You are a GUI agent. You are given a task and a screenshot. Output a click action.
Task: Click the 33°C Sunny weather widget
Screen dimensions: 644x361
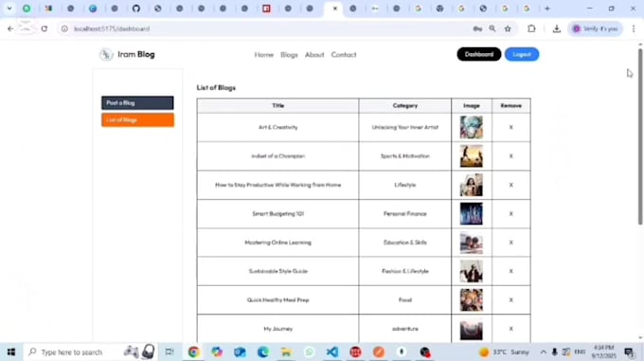pos(505,352)
